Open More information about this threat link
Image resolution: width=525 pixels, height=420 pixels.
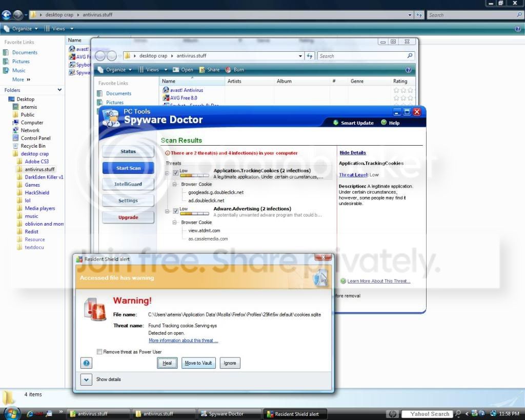(183, 341)
